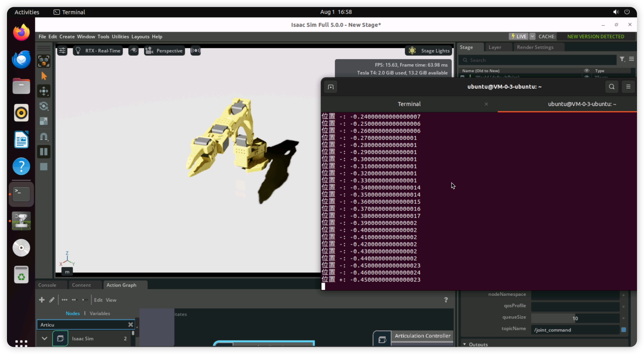Open the Window menu

click(86, 37)
